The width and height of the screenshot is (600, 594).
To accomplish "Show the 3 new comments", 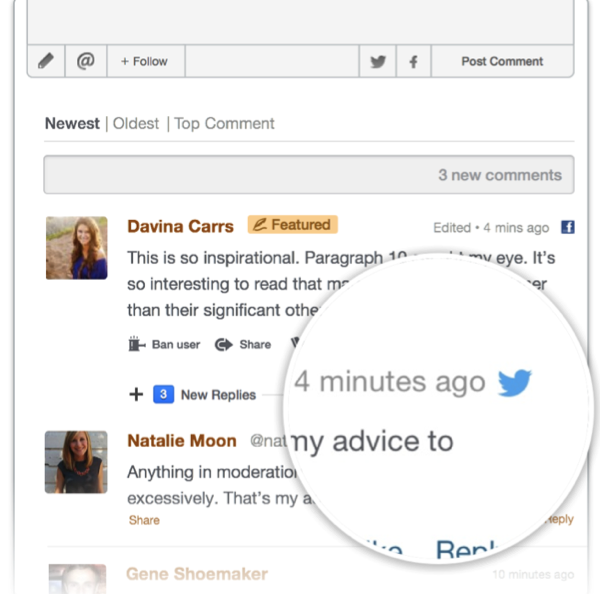I will (x=309, y=175).
